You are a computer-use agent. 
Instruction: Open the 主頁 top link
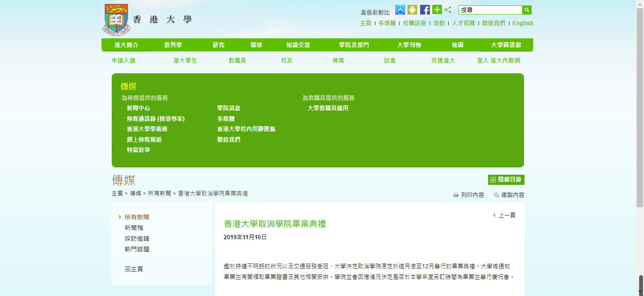[x=365, y=23]
